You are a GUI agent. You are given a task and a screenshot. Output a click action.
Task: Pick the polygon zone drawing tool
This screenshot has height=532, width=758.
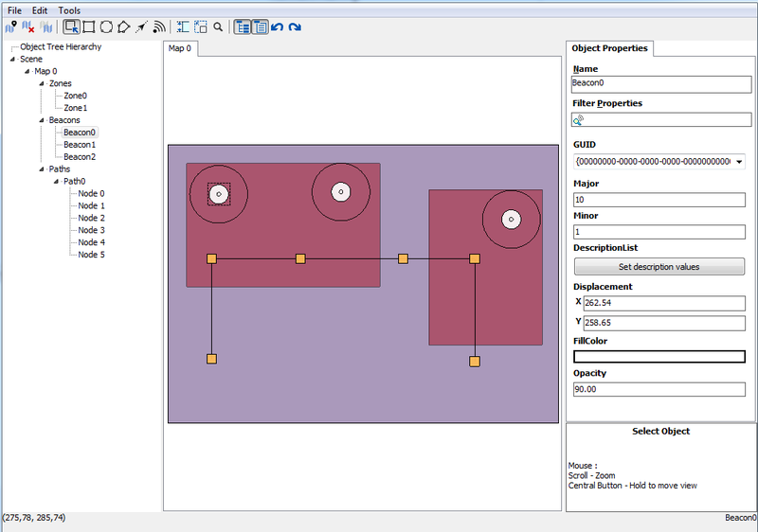coord(124,27)
